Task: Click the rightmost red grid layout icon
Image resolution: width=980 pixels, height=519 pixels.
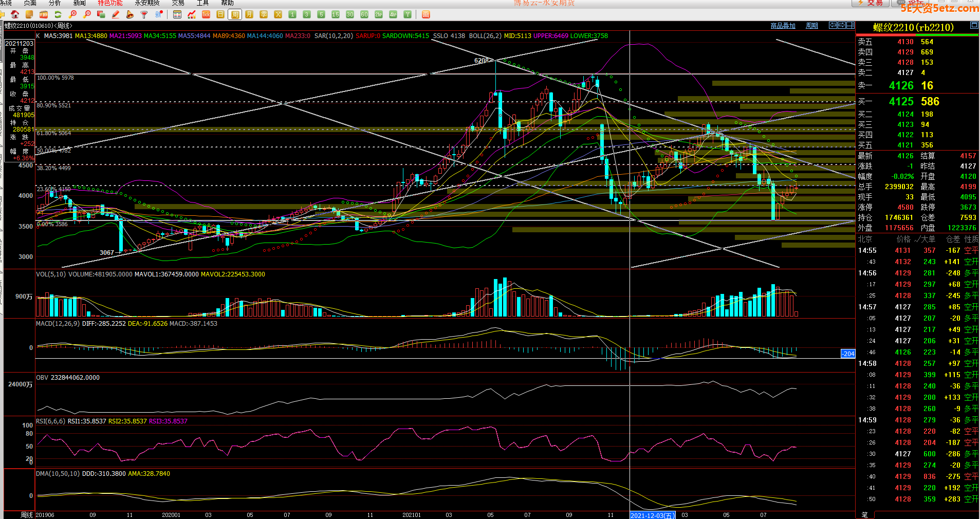Action: pyautogui.click(x=426, y=14)
